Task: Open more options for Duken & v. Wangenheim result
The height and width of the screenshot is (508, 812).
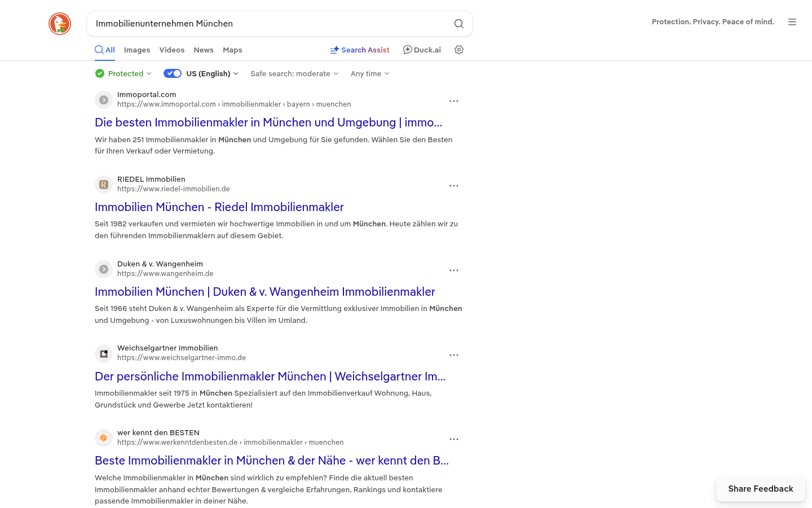Action: (454, 270)
